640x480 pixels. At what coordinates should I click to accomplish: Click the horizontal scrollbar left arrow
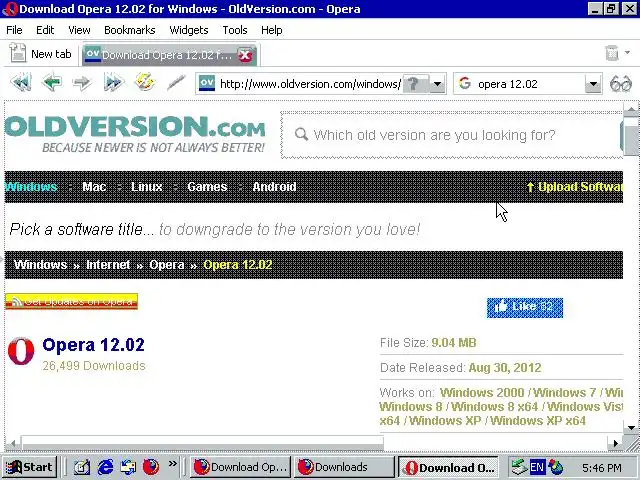13,443
